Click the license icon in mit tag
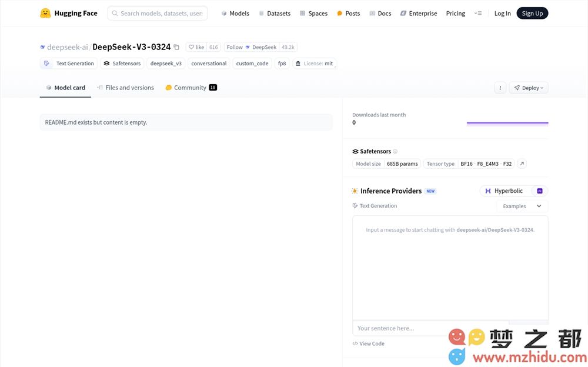The width and height of the screenshot is (588, 367). 298,64
